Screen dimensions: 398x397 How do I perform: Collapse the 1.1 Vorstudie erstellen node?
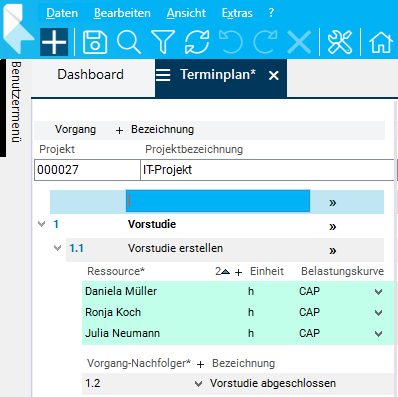coord(58,248)
